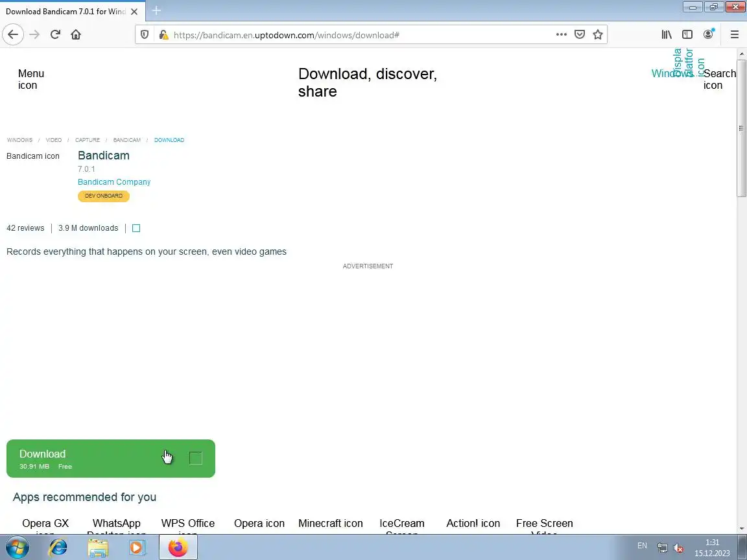The height and width of the screenshot is (560, 747).
Task: Open the Uptodown Menu icon
Action: pos(31,79)
